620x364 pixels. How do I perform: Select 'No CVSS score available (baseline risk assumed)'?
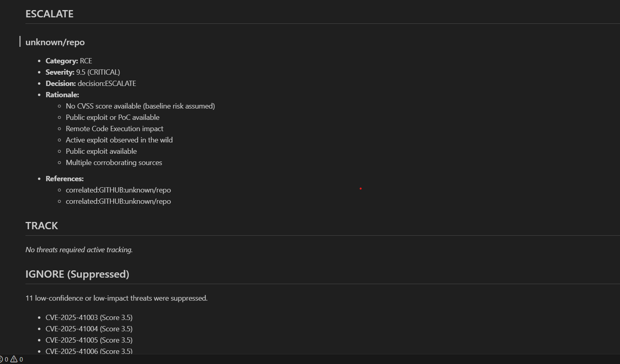pos(140,106)
